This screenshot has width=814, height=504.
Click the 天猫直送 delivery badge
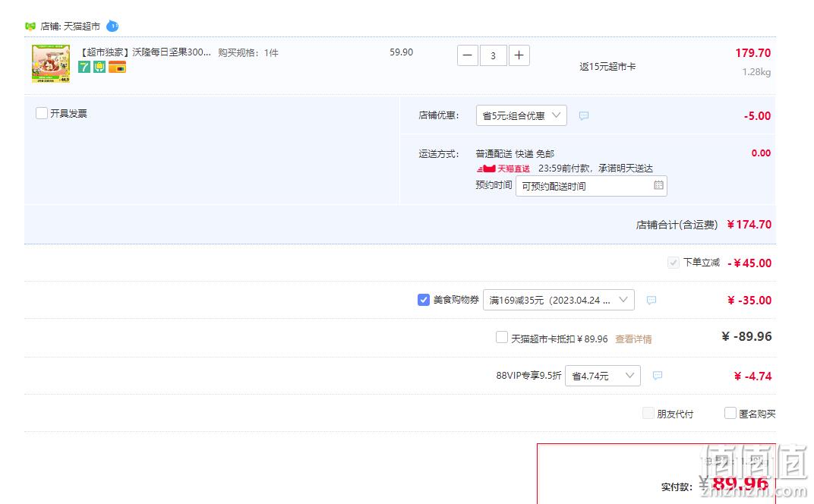[503, 169]
